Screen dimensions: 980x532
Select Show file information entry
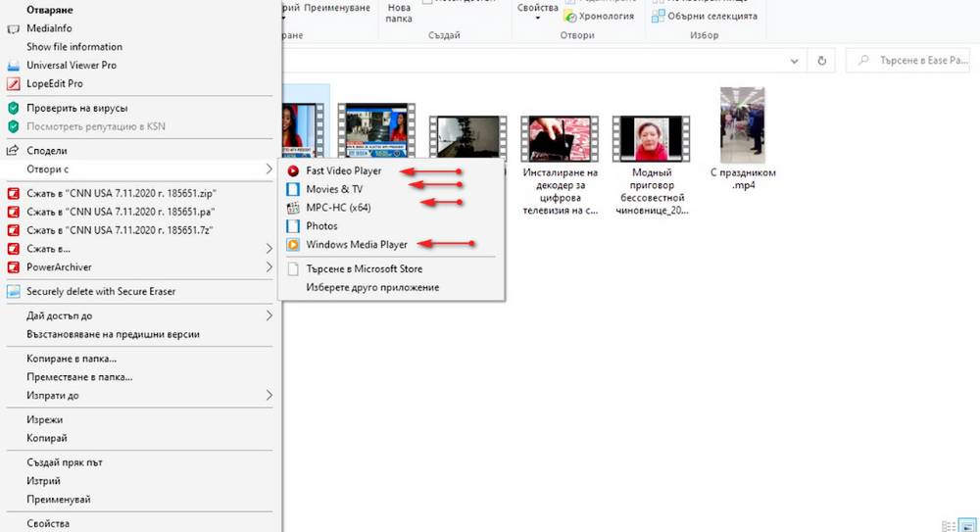pyautogui.click(x=74, y=46)
